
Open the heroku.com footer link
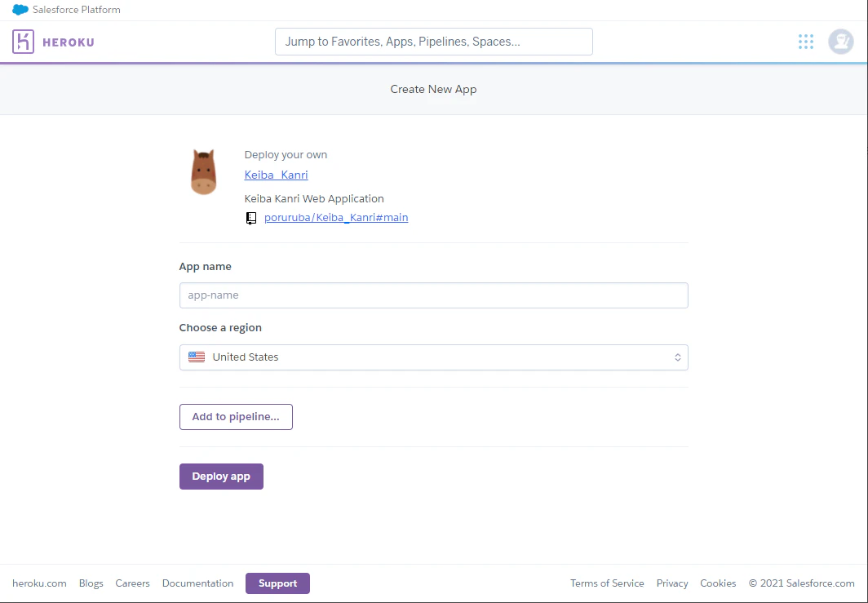(x=39, y=583)
